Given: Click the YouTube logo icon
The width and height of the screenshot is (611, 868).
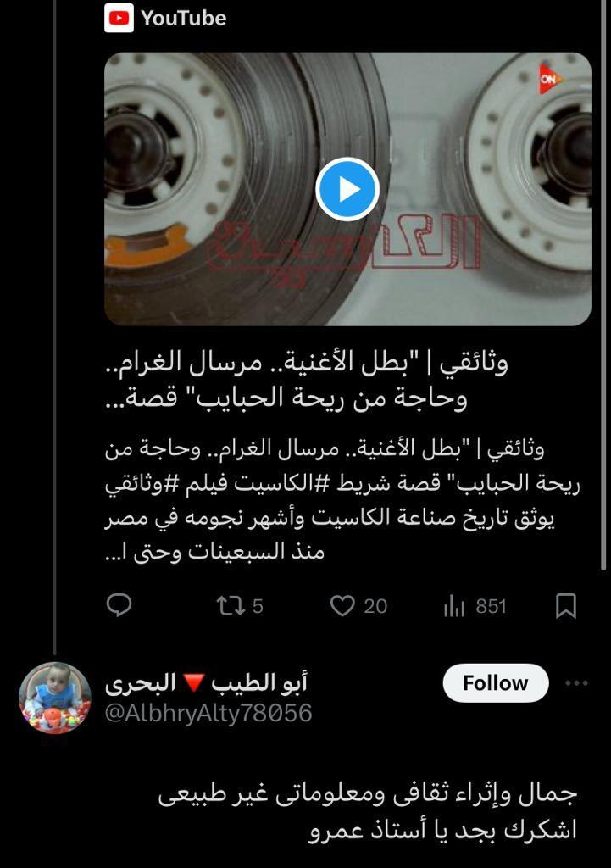Looking at the screenshot, I should coord(119,18).
